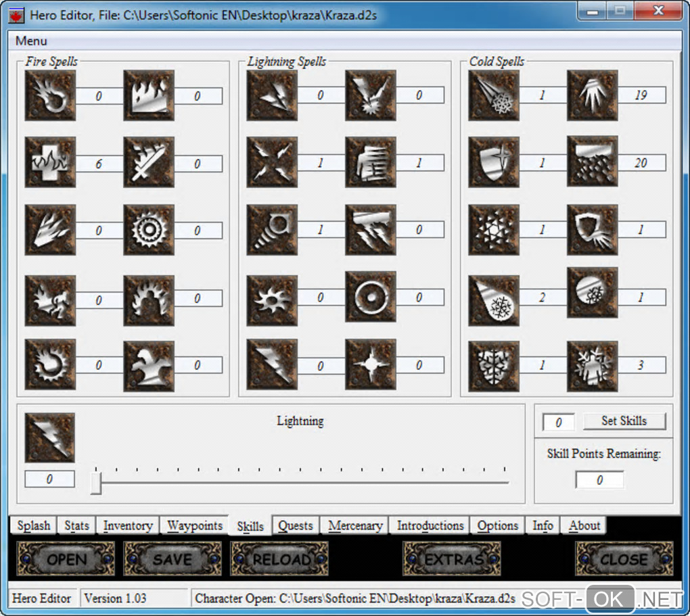Open the Waypoints tab
690x616 pixels.
(x=195, y=525)
